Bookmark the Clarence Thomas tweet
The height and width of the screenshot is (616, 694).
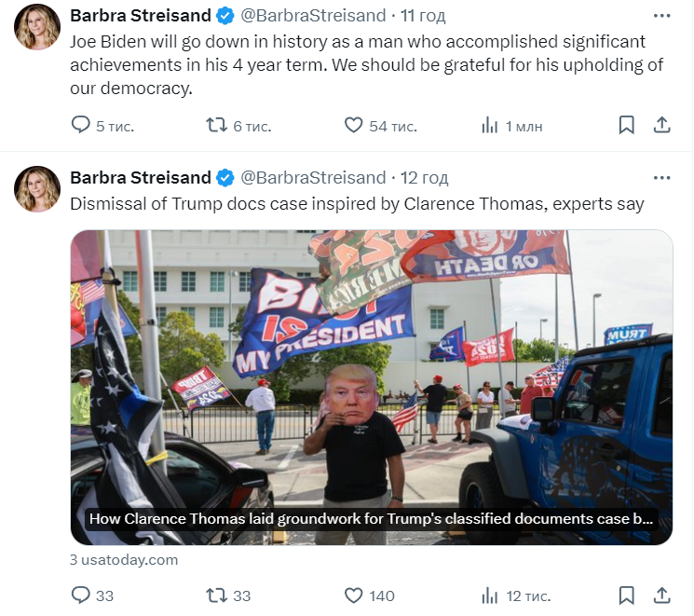pyautogui.click(x=626, y=595)
